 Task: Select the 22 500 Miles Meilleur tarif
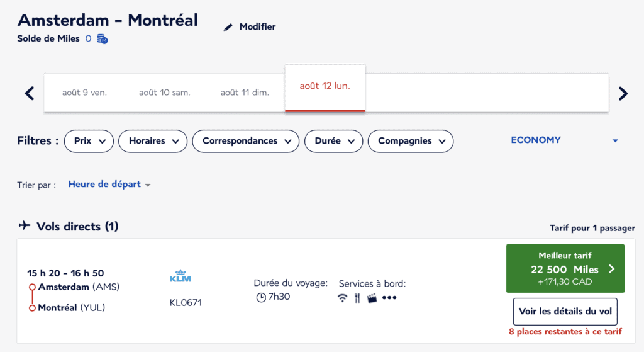click(x=565, y=269)
